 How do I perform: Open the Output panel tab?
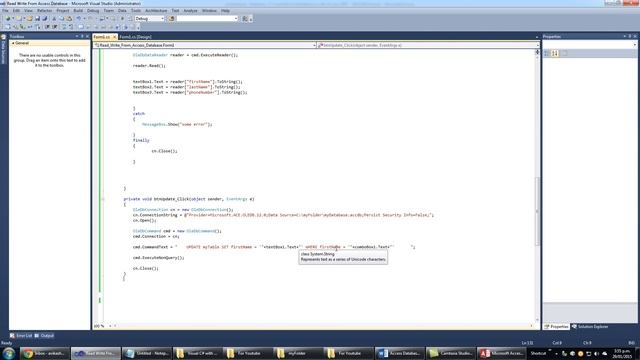pyautogui.click(x=44, y=336)
